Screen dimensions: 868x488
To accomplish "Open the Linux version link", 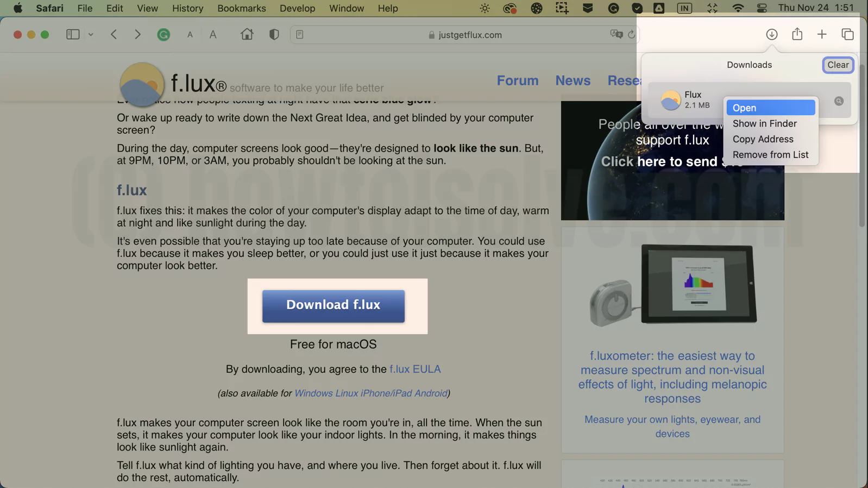I will (x=347, y=393).
